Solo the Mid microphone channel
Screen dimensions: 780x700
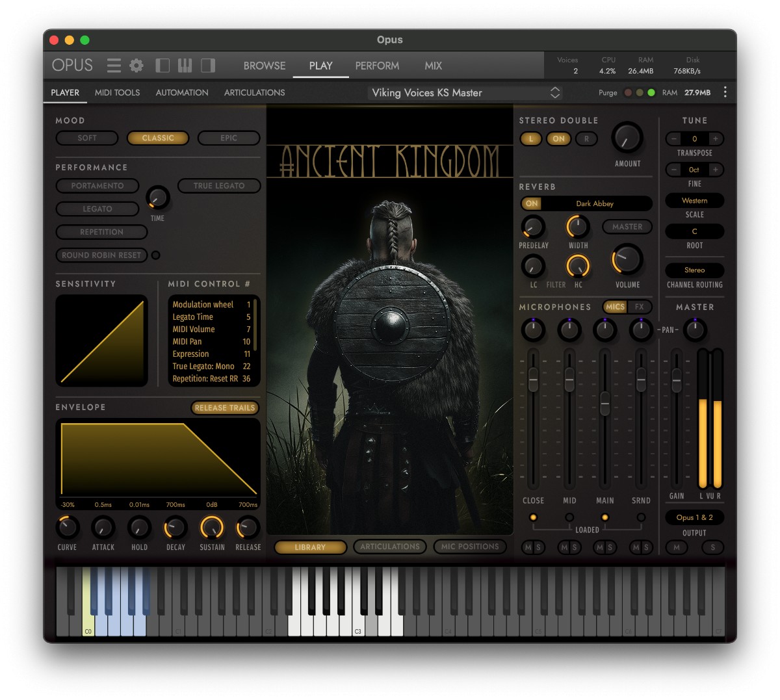575,547
